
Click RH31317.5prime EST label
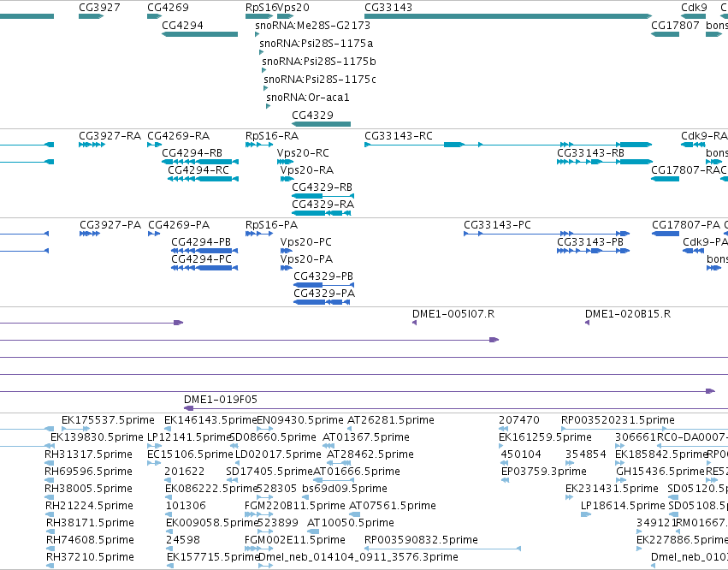tap(88, 454)
